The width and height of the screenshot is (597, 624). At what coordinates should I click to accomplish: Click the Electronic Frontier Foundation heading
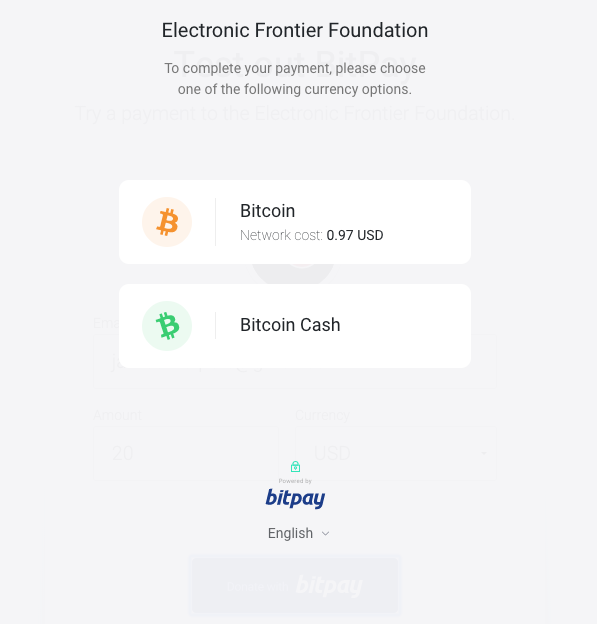coord(295,30)
